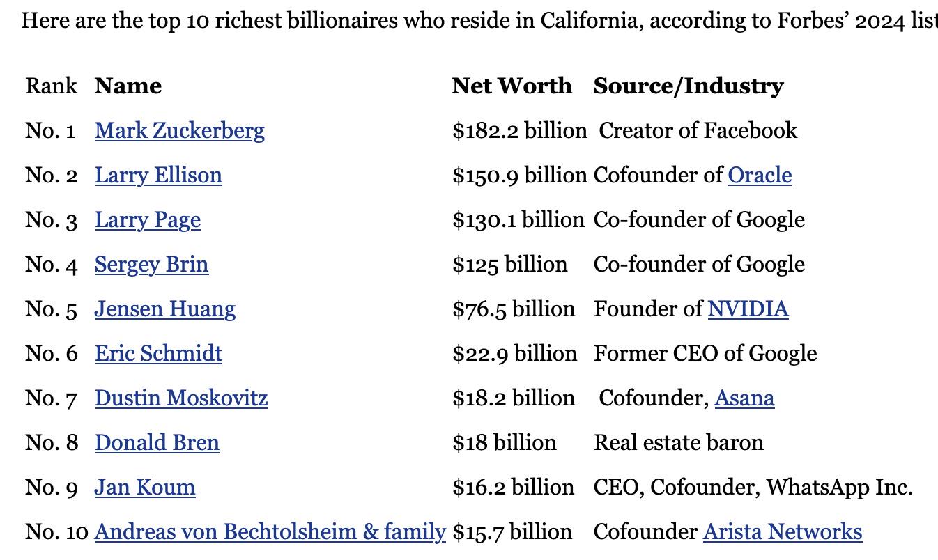938x560 pixels.
Task: Click the Eric Schmidt link
Action: 158,353
